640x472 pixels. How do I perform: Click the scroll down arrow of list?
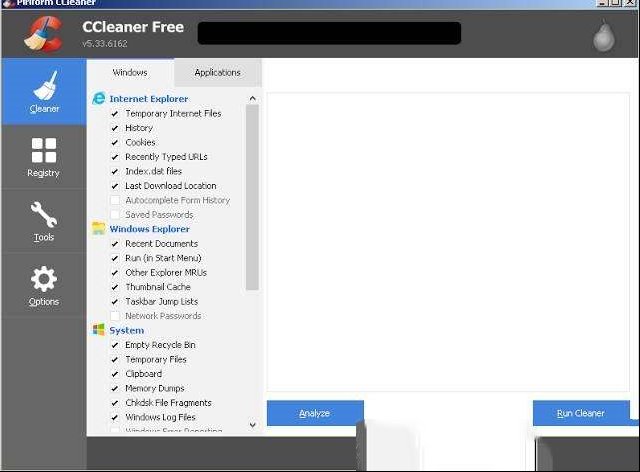pos(253,425)
